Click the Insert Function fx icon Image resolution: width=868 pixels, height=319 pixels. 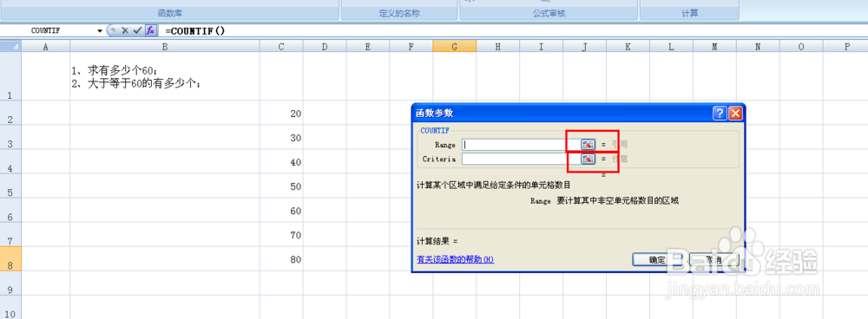pos(150,30)
